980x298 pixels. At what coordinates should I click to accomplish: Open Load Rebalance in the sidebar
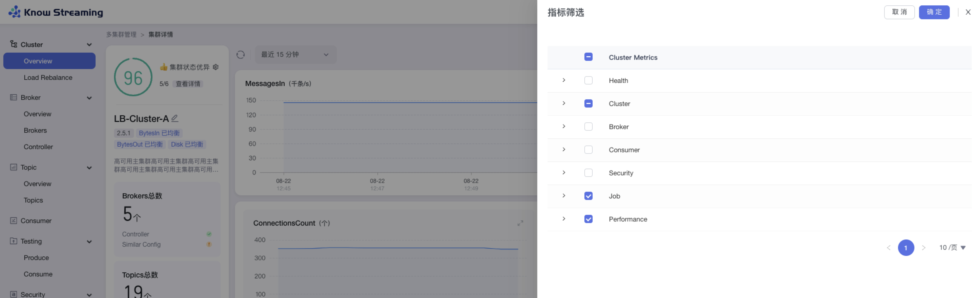[x=48, y=78]
